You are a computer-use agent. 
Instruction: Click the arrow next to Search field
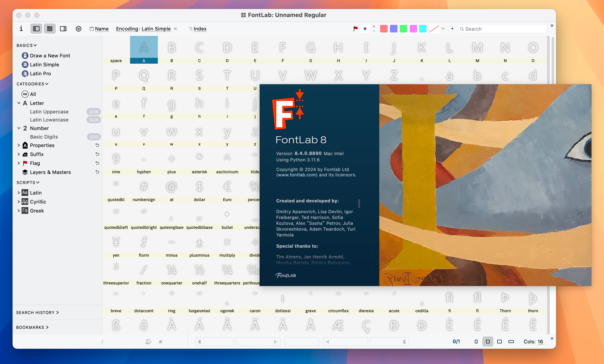(452, 29)
